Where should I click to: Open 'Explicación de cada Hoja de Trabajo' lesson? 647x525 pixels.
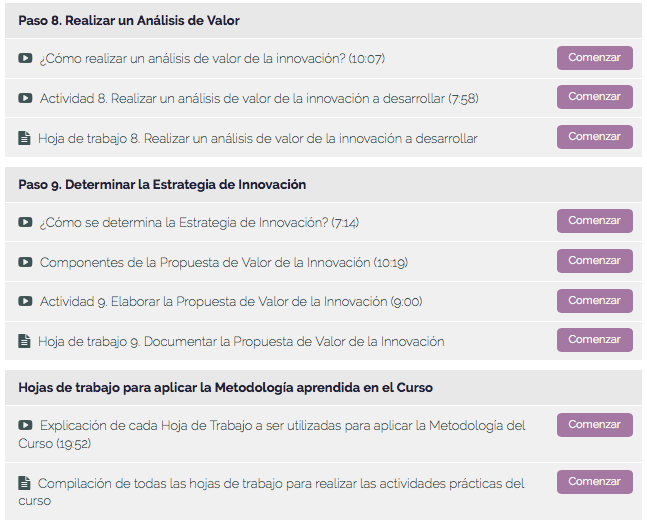pyautogui.click(x=280, y=425)
